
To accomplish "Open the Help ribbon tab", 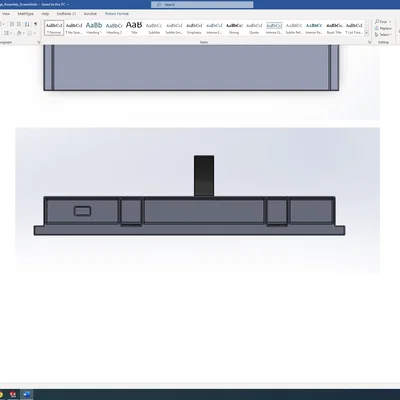I will (x=45, y=14).
